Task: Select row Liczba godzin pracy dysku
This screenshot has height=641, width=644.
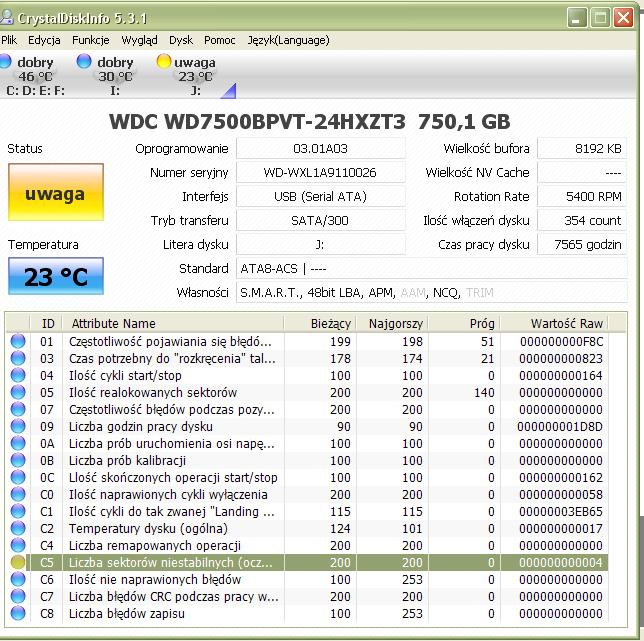Action: pyautogui.click(x=307, y=426)
